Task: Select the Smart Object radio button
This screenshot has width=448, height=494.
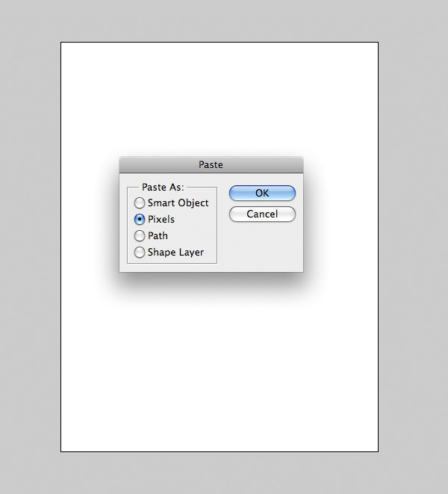Action: tap(140, 203)
